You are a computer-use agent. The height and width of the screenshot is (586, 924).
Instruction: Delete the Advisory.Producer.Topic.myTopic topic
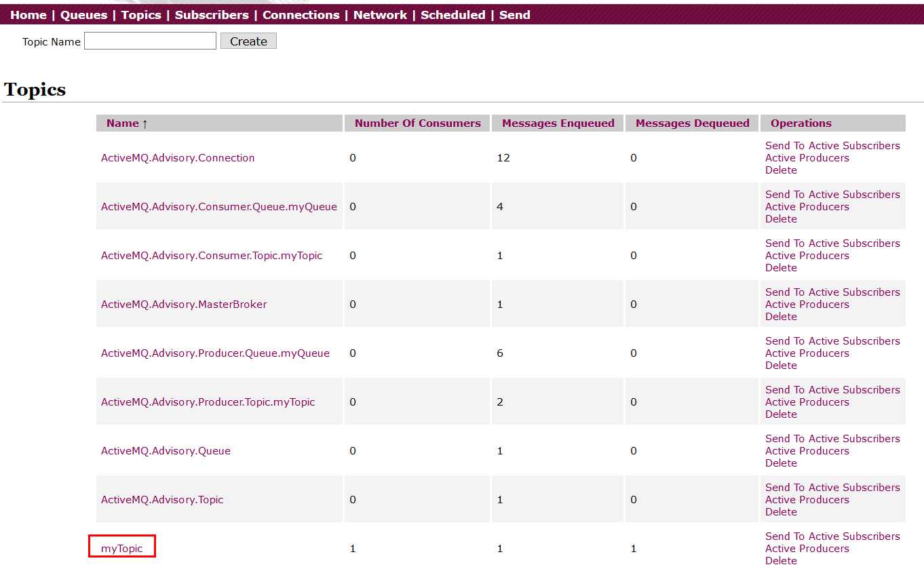781,414
